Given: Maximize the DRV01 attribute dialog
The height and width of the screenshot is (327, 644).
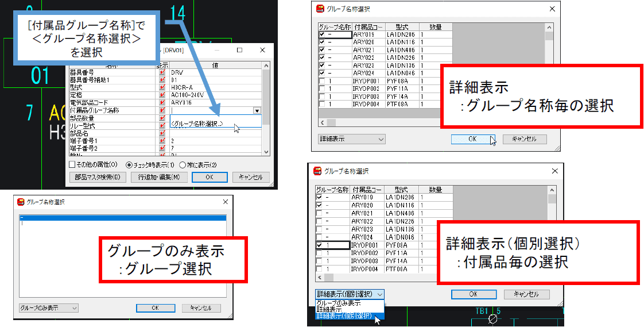Looking at the screenshot, I should click(x=240, y=50).
